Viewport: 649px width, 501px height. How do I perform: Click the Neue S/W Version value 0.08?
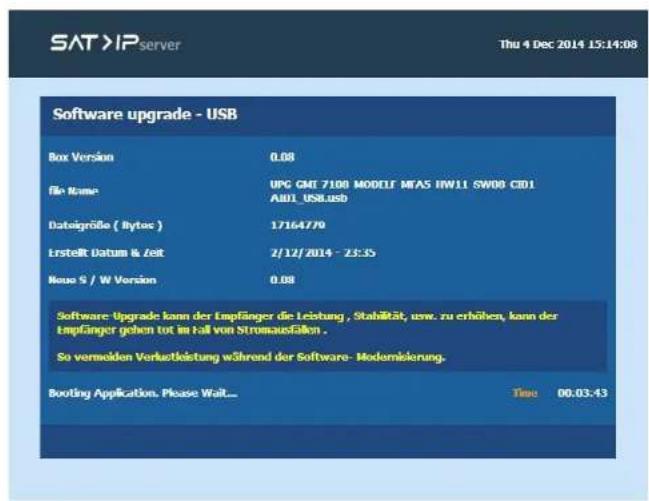282,280
